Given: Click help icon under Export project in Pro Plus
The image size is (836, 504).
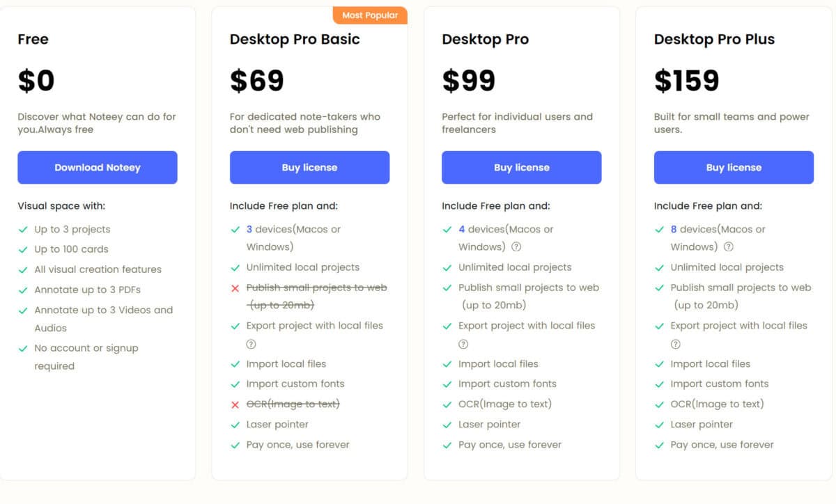Looking at the screenshot, I should 675,344.
